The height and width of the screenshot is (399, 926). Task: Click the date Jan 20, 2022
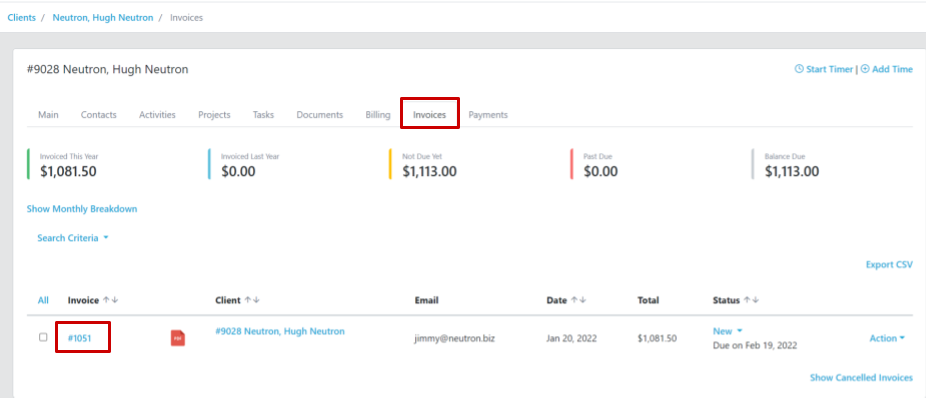pos(572,338)
